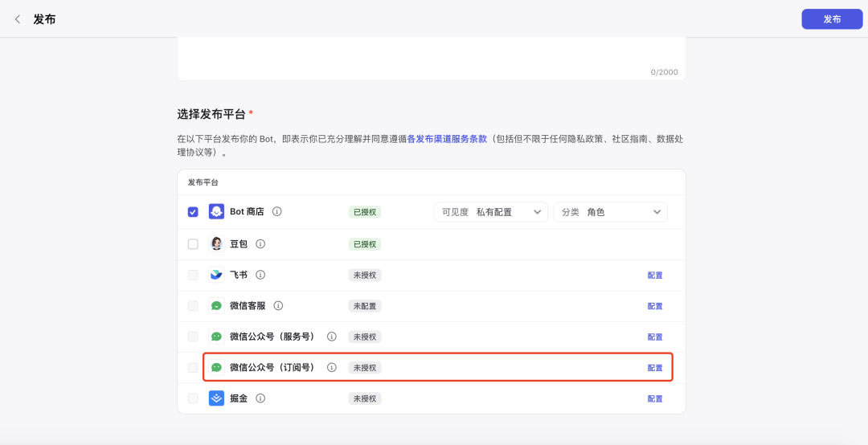Click the 未授权 badge for 微信公众号（订阅号）

(x=365, y=368)
